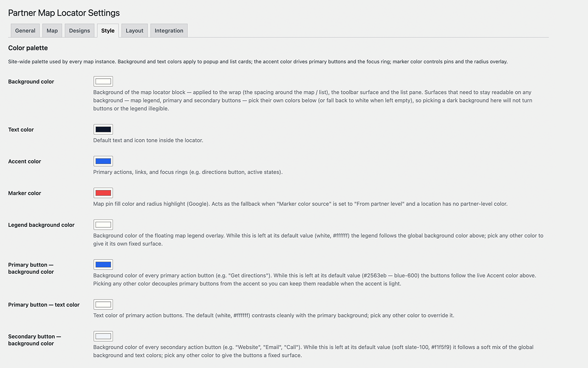Screen dimensions: 588x368
Task: Click the "Accent color" field label
Action: pos(25,161)
